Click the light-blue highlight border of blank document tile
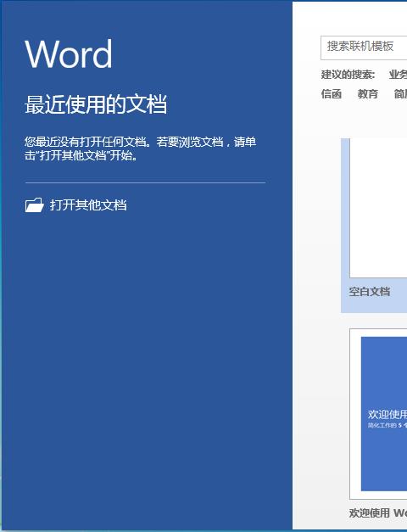 (345, 224)
